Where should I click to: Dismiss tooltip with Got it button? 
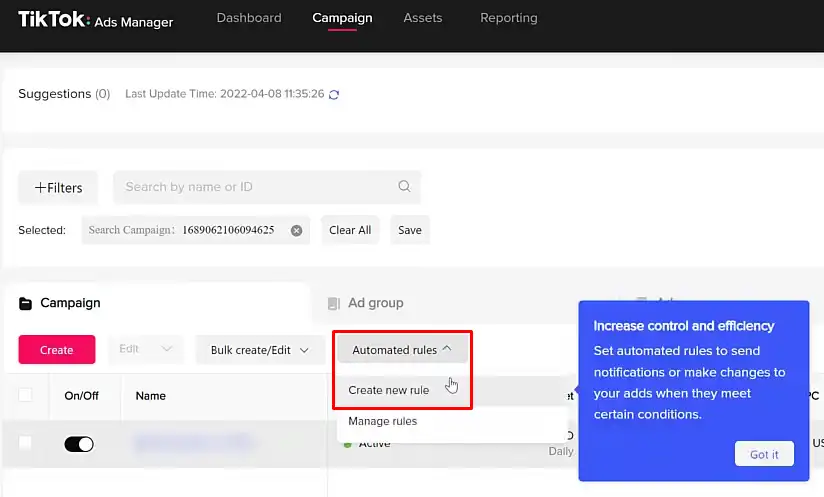point(764,454)
